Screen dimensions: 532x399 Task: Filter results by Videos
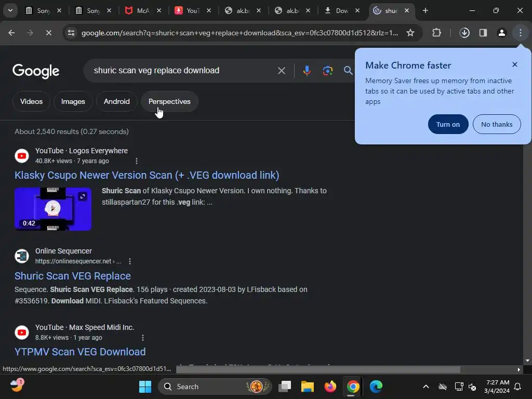(31, 101)
